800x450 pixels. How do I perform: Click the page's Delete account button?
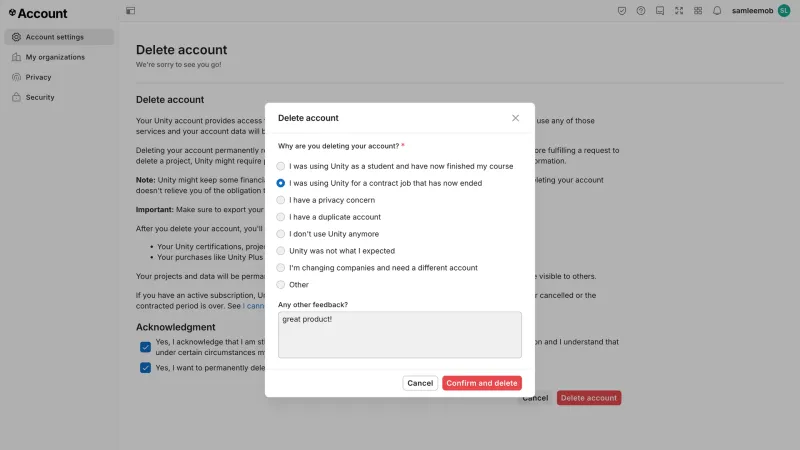point(589,398)
